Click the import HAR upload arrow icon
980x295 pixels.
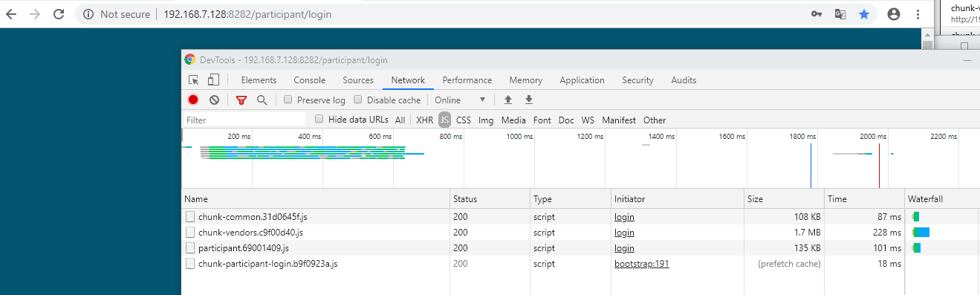coord(508,100)
